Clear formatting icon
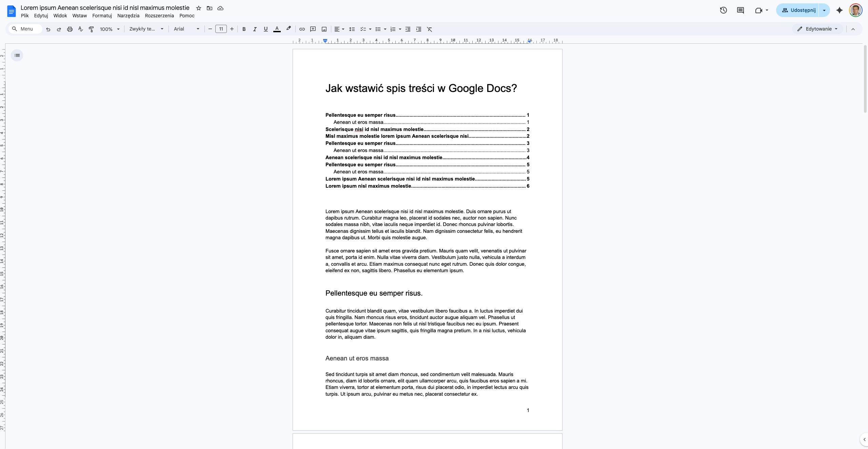 pyautogui.click(x=430, y=29)
